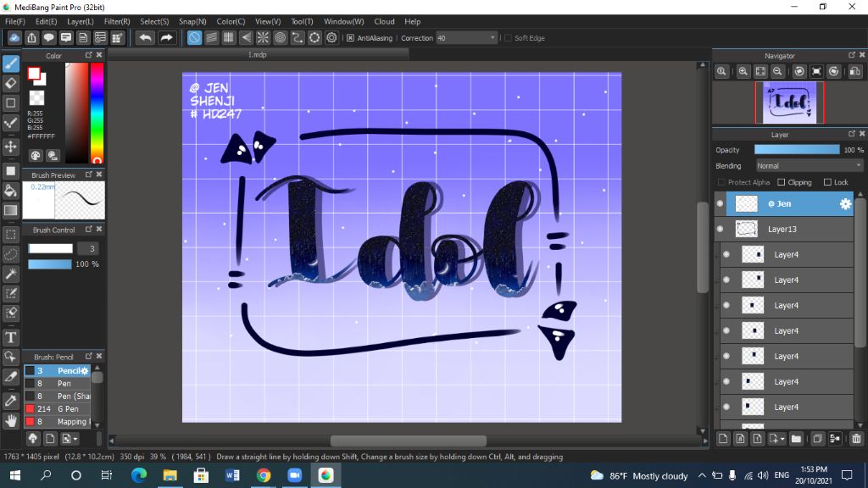Delete layer with trash icon

(x=856, y=439)
